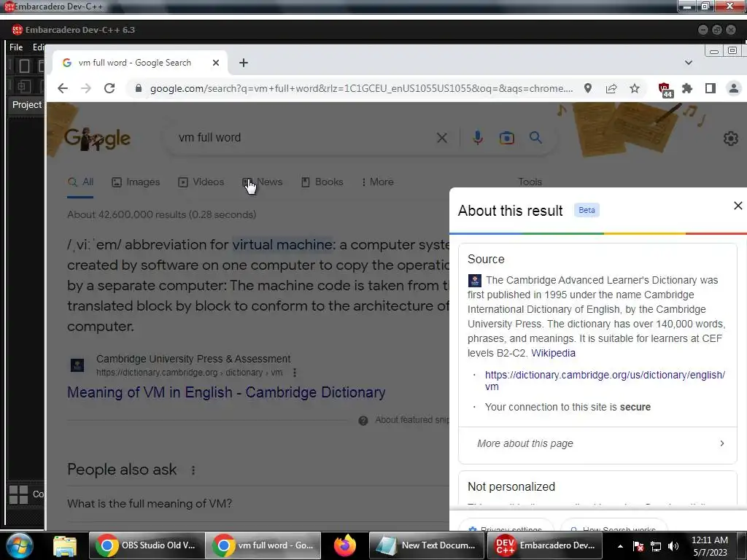Click the location pin in address bar
The image size is (747, 560).
(588, 88)
